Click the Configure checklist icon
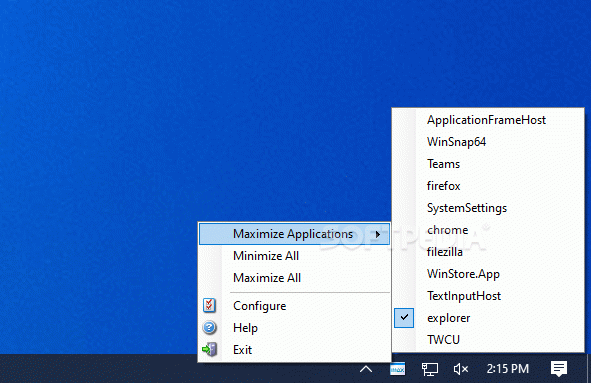Screen dimensions: 591x383 (209, 305)
